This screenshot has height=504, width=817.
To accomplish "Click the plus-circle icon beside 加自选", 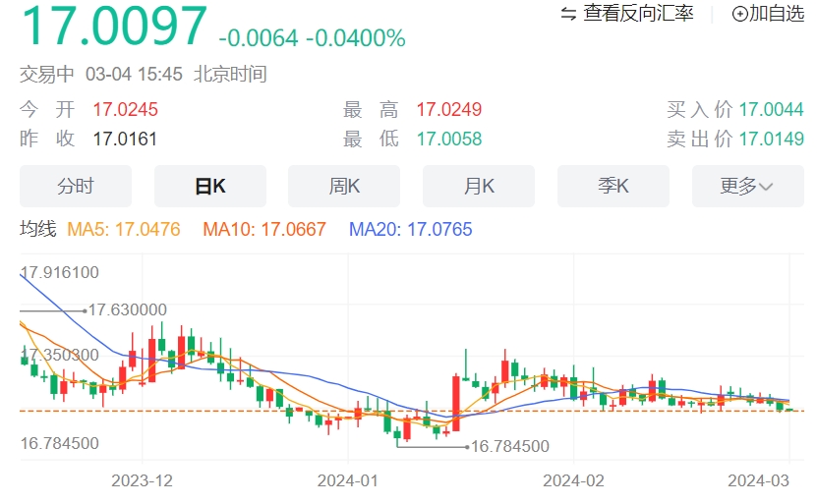I will click(739, 14).
